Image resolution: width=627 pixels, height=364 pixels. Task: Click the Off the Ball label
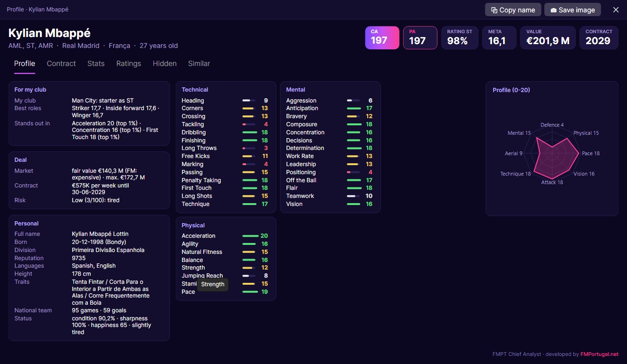301,180
